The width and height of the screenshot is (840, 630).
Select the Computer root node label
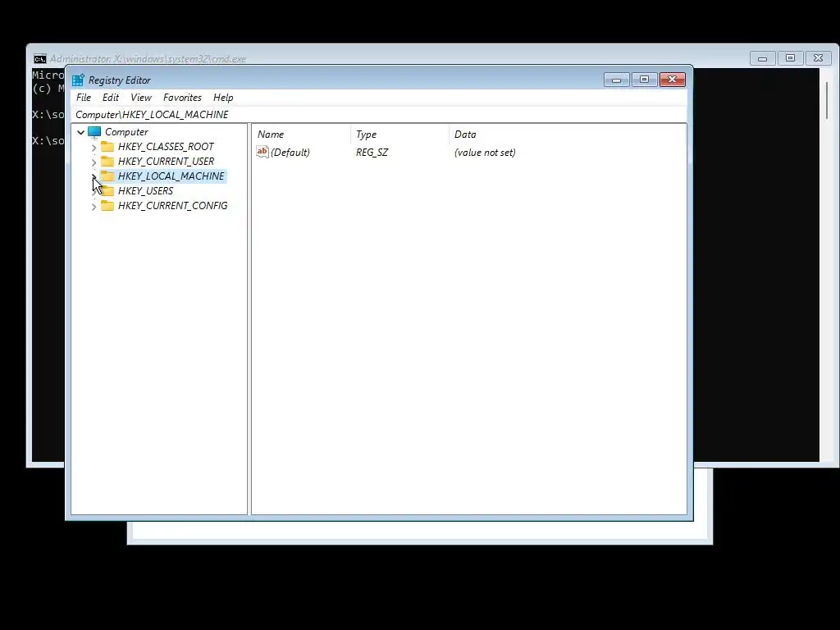point(126,132)
